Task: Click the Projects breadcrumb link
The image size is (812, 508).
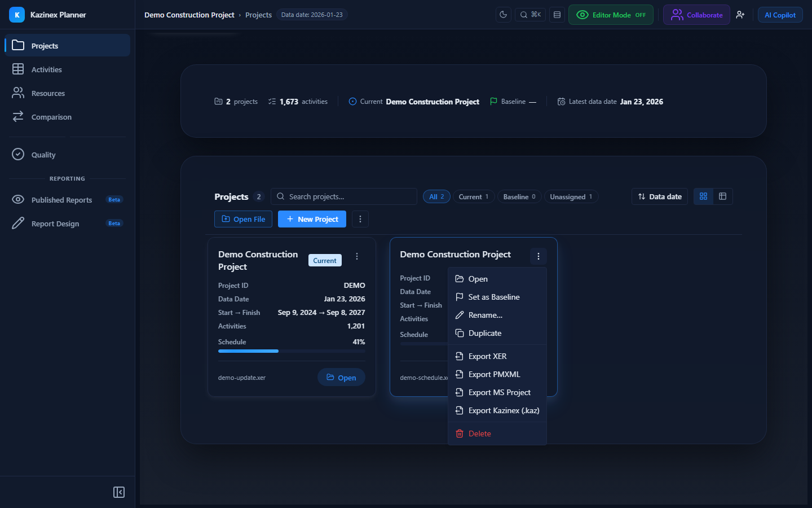Action: [258, 15]
